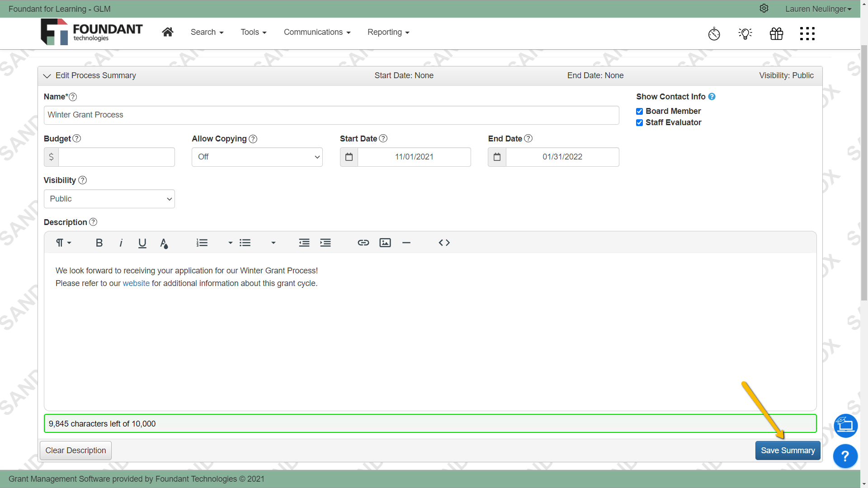Open the code view icon

[x=444, y=243]
